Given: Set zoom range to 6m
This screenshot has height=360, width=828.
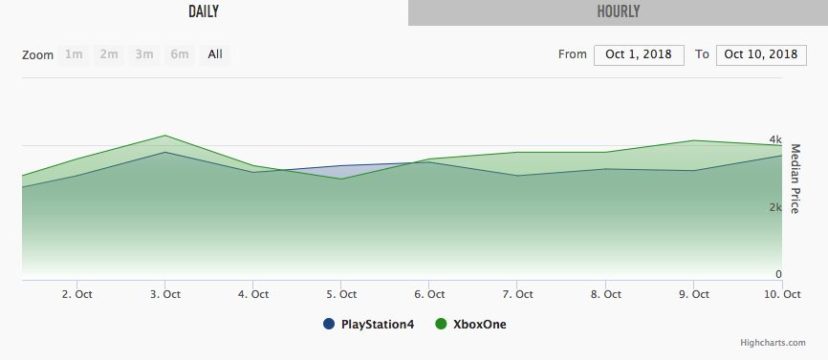Looking at the screenshot, I should [x=180, y=54].
